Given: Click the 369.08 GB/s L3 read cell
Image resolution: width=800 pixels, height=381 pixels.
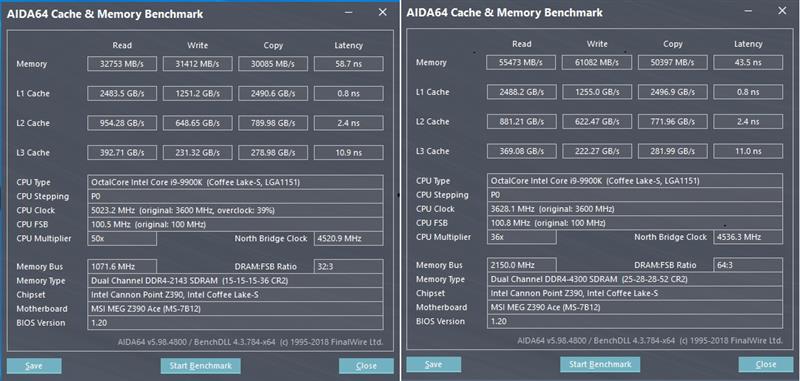Looking at the screenshot, I should pos(521,151).
